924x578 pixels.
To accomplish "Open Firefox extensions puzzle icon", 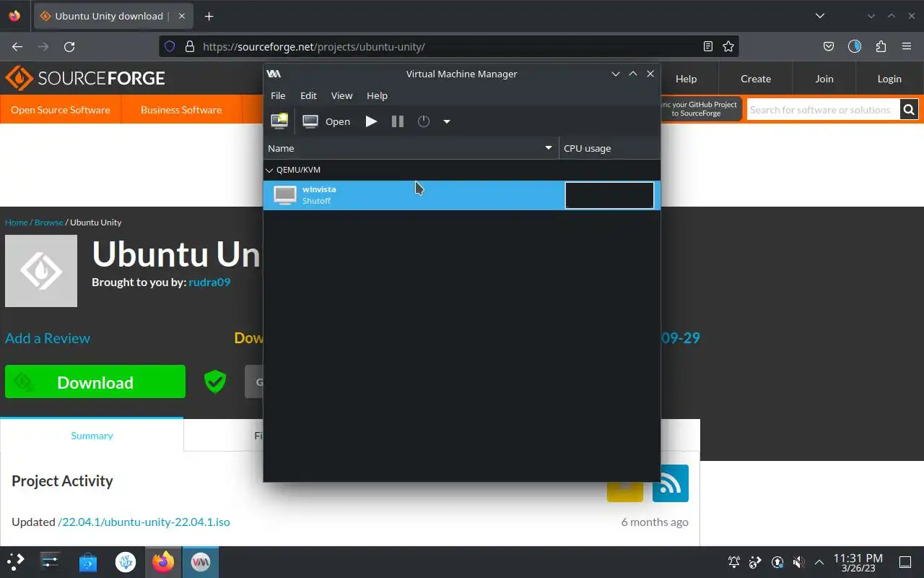I will point(881,46).
